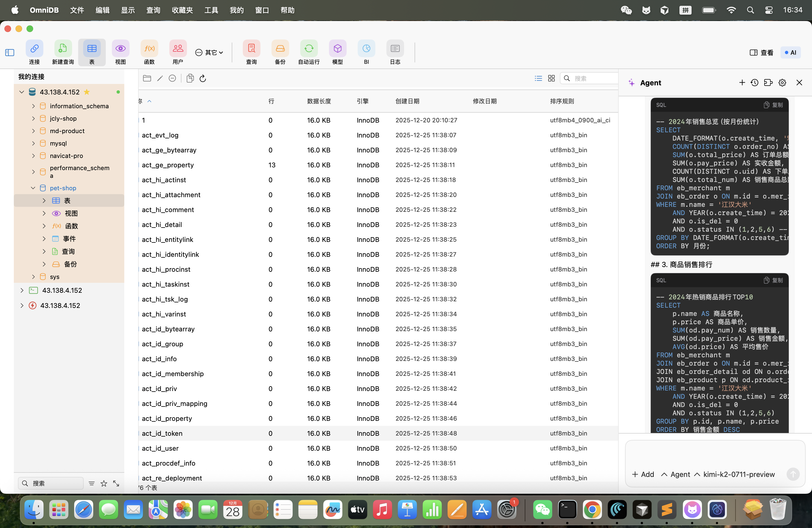
Task: Click the table search field
Action: 594,78
